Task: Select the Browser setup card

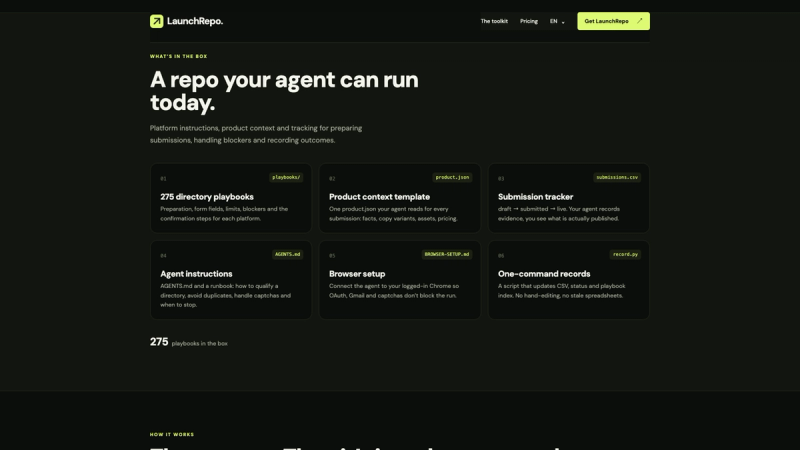Action: pos(399,280)
